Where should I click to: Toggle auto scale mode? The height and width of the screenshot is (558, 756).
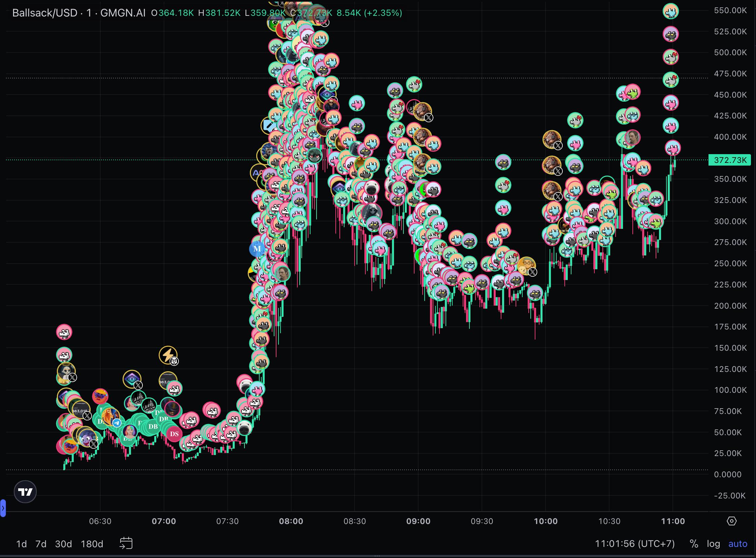point(738,544)
